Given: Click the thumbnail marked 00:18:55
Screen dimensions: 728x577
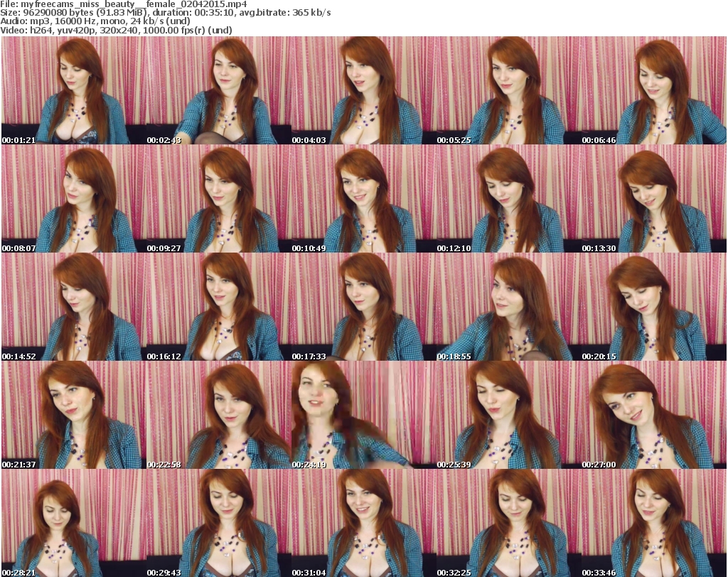Looking at the screenshot, I should click(x=509, y=307).
